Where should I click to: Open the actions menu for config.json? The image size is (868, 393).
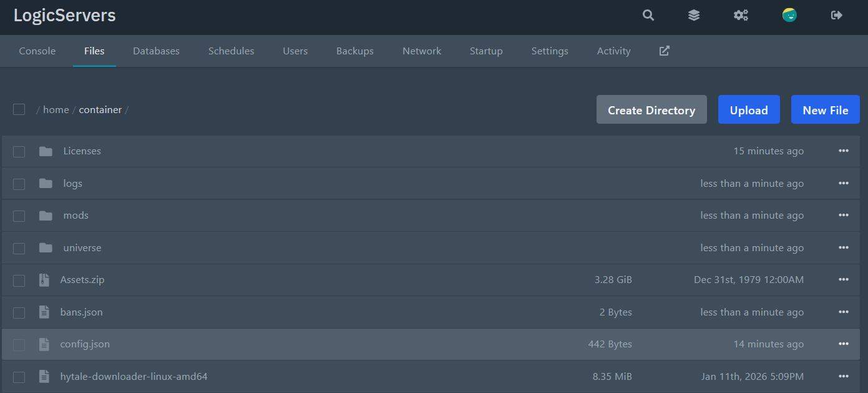[x=844, y=344]
